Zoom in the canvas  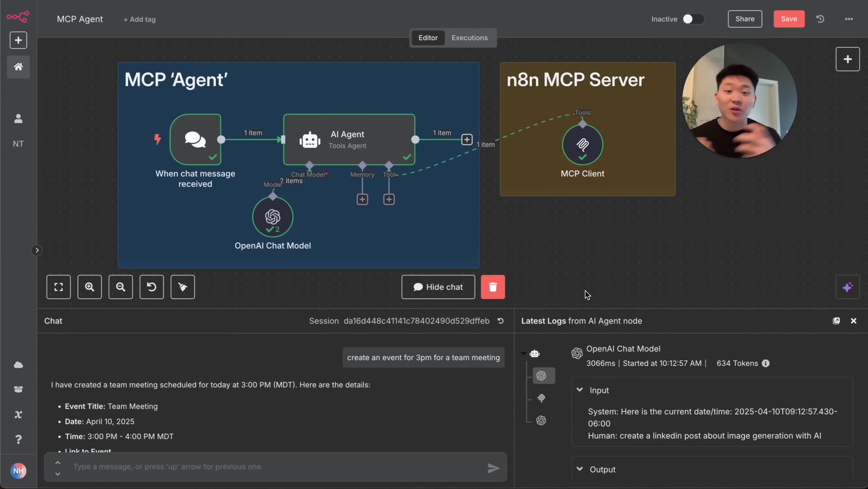click(89, 287)
